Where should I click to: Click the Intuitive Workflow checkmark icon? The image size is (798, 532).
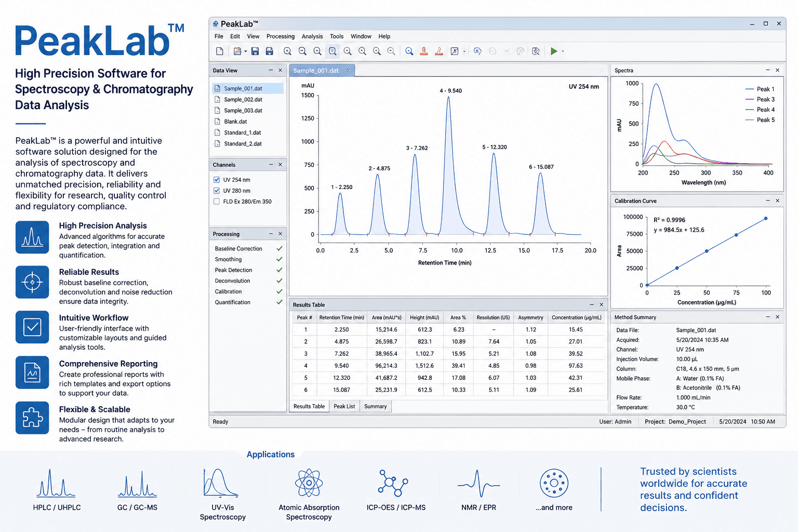tap(32, 327)
